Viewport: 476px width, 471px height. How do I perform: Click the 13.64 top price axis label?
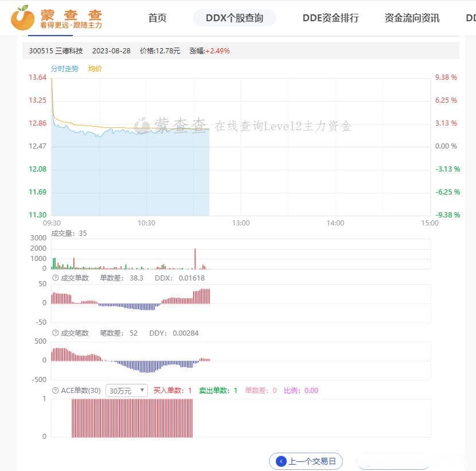(37, 77)
